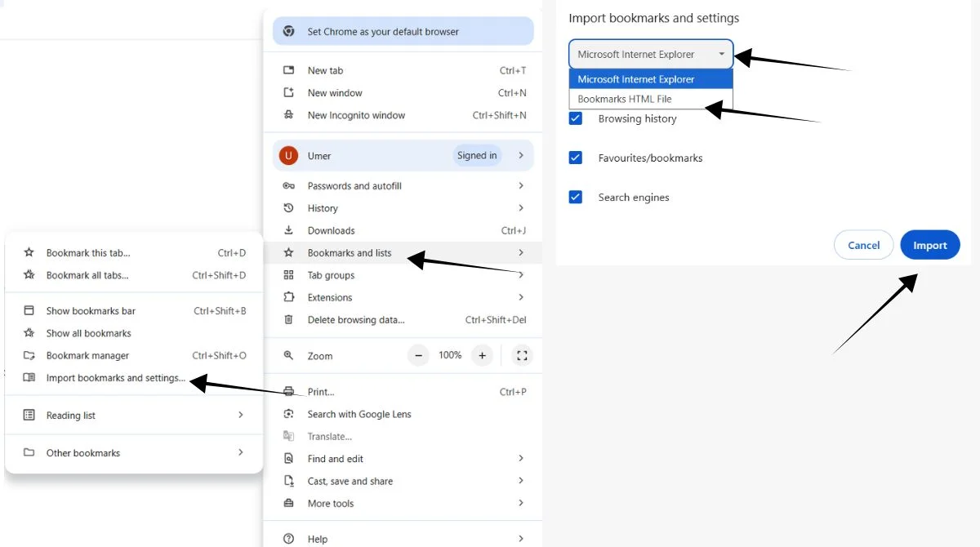Expand the More tools submenu arrow
This screenshot has height=547, width=980.
[x=521, y=504]
